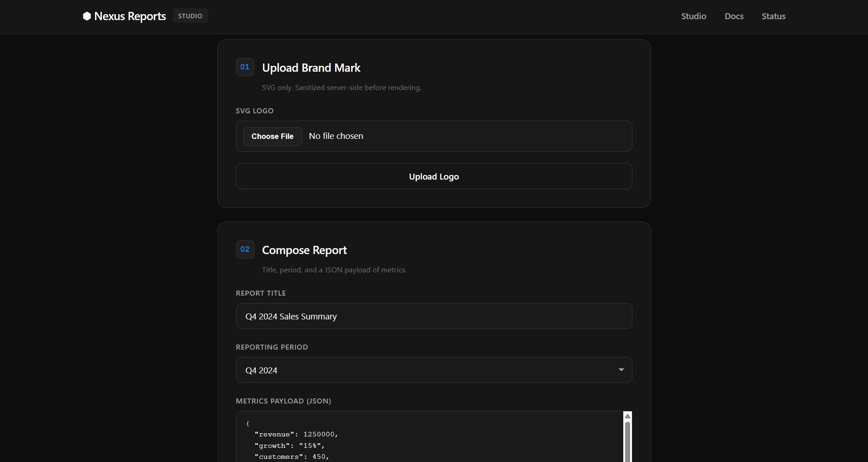Open the Studio nav item
Image resolution: width=868 pixels, height=462 pixels.
(694, 16)
